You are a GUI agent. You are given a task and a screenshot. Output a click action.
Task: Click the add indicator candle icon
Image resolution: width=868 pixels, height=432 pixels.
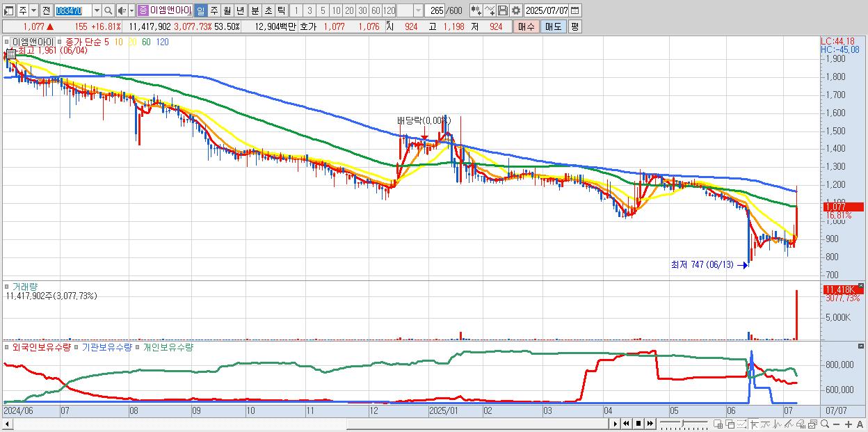476,10
